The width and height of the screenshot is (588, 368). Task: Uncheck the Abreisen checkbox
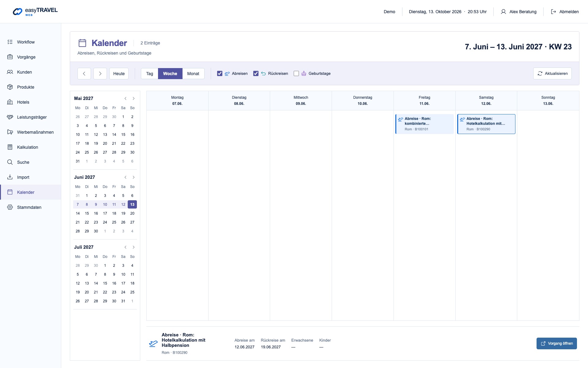220,74
